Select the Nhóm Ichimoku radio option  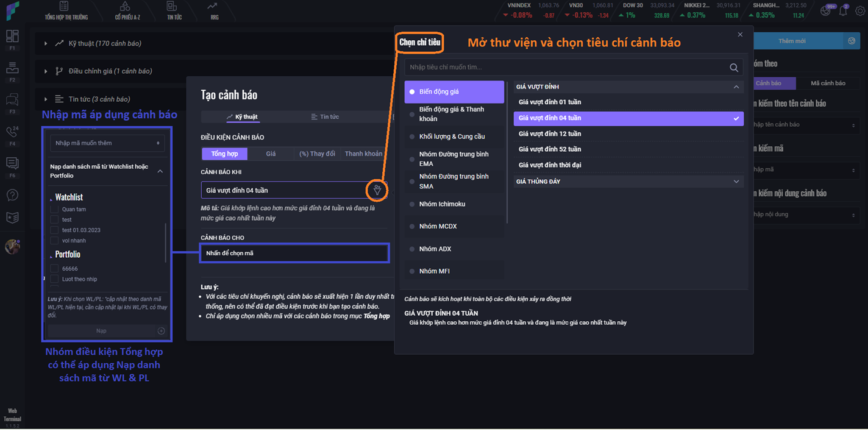pos(412,204)
